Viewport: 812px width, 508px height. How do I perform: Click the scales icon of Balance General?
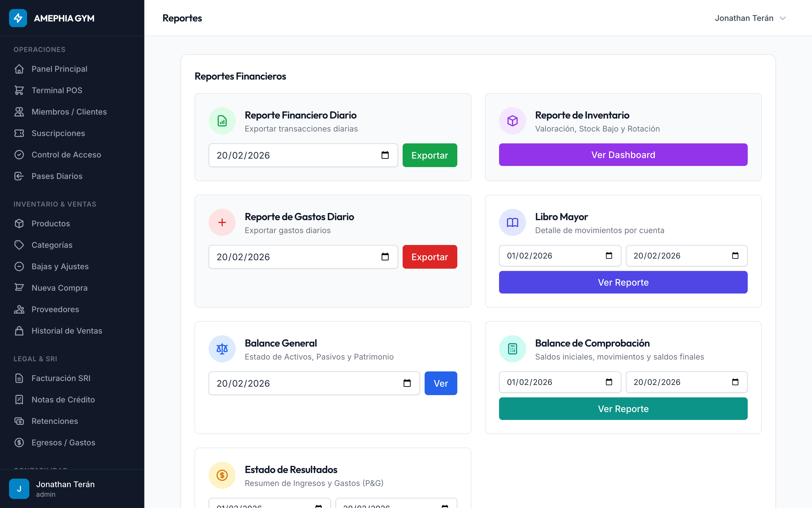pyautogui.click(x=222, y=349)
